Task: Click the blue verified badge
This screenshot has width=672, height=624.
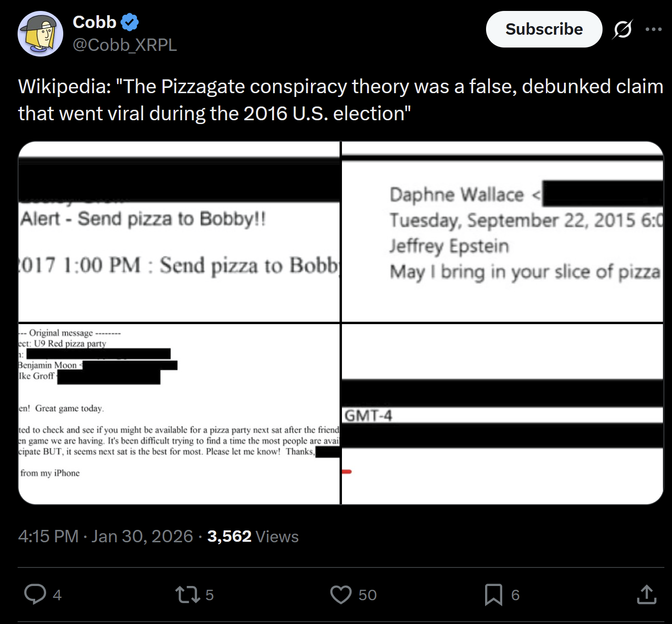Action: (x=129, y=22)
